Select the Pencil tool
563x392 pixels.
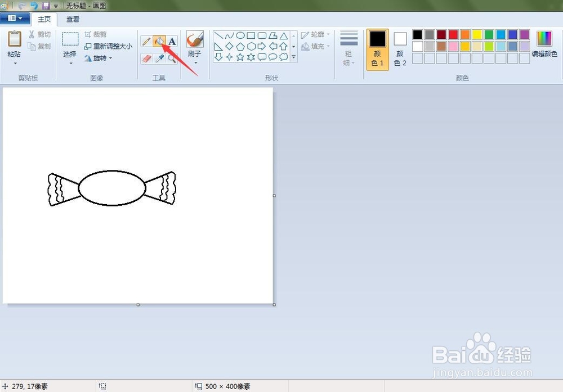click(146, 41)
